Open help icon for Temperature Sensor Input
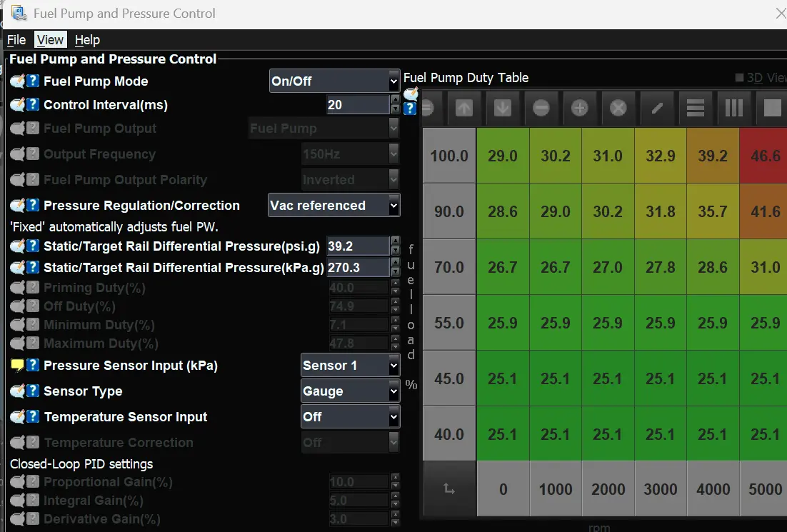The height and width of the screenshot is (532, 787). click(x=33, y=416)
